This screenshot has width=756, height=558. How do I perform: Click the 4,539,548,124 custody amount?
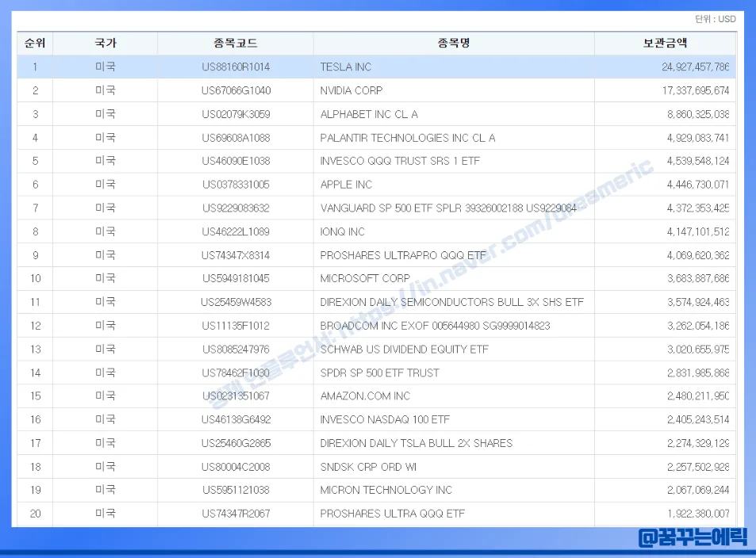(x=697, y=161)
